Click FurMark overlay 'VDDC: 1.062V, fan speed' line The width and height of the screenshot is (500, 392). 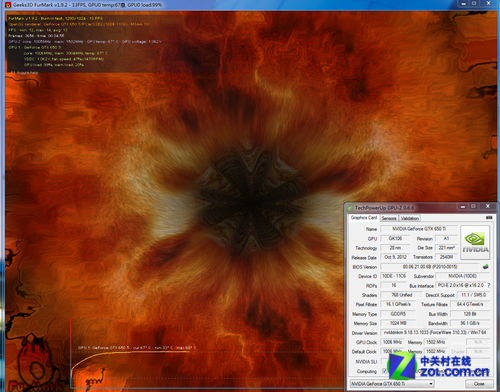(x=64, y=59)
